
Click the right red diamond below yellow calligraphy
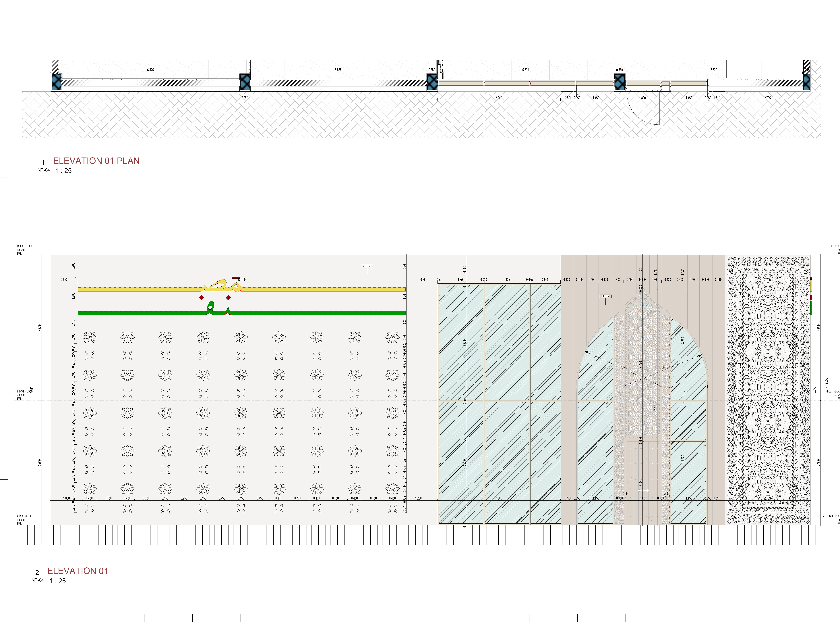pyautogui.click(x=228, y=298)
